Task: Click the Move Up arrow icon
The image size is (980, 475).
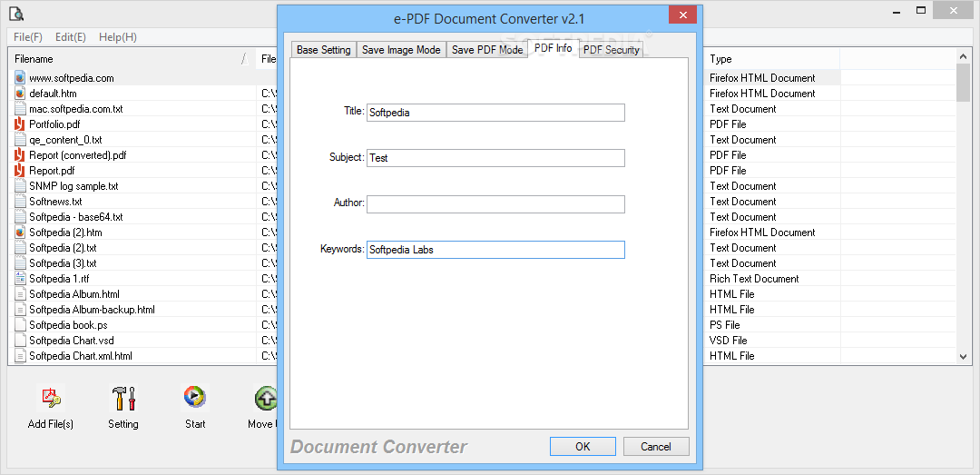Action: coord(266,398)
